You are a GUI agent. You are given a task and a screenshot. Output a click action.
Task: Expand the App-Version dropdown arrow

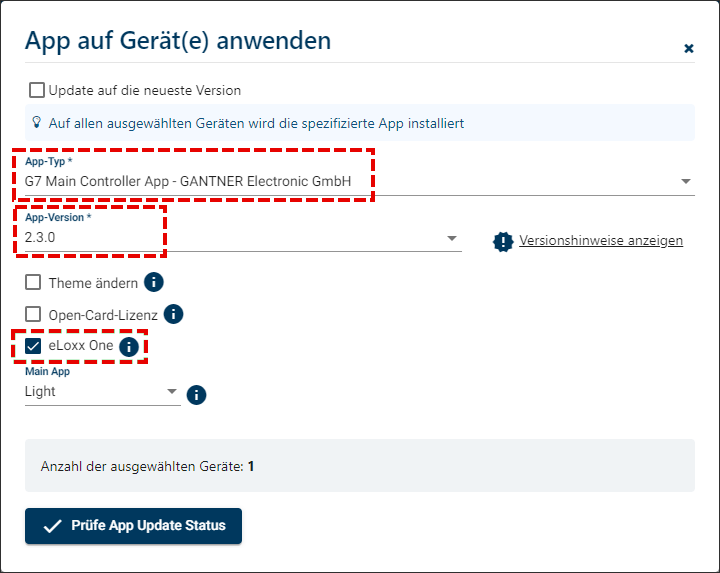(x=452, y=238)
